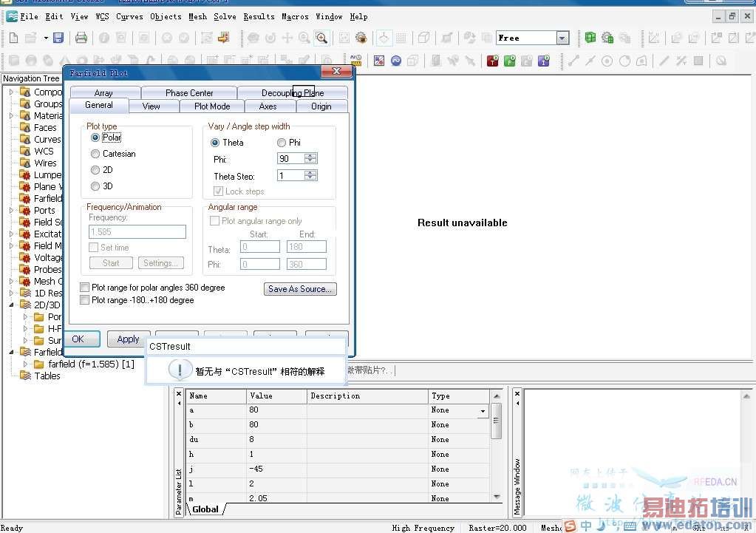Viewport: 756px width, 533px height.
Task: Click the Phi value input field
Action: [x=290, y=159]
